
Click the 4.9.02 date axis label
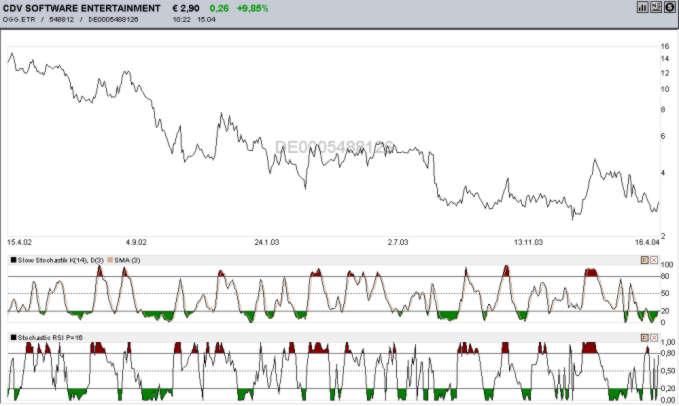(x=136, y=242)
